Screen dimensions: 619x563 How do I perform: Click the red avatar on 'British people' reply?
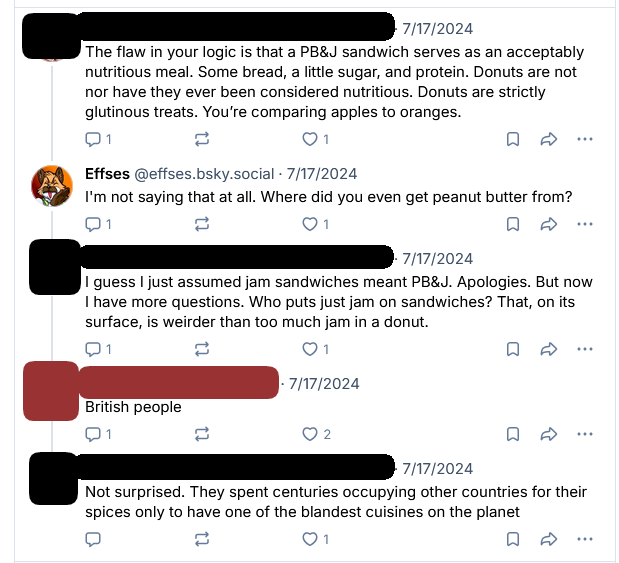click(52, 392)
